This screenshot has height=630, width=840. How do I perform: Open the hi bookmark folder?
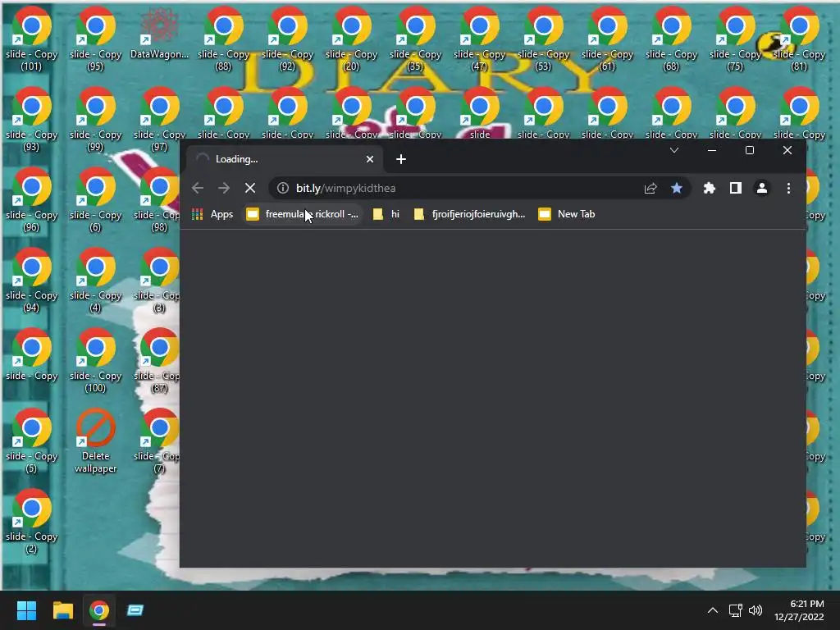386,214
